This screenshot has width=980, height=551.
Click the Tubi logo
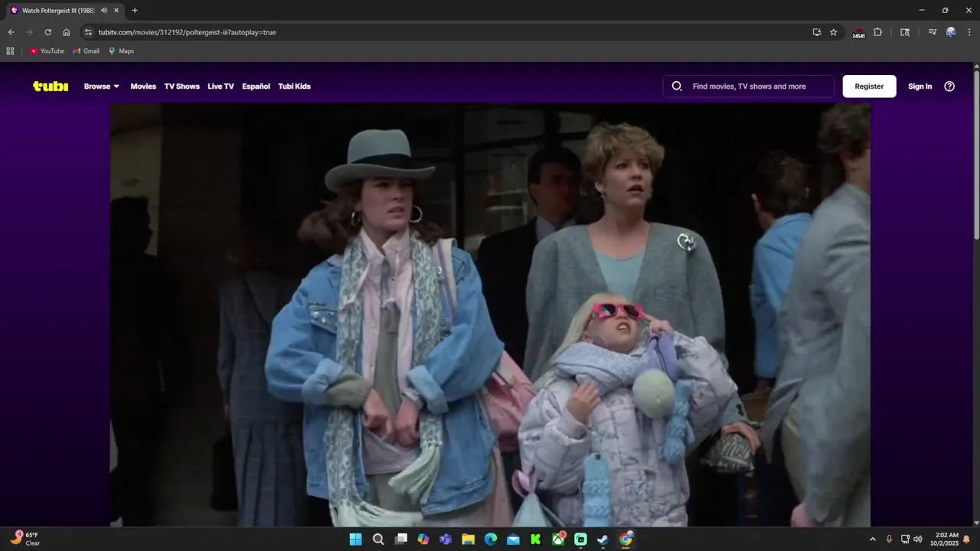(51, 86)
